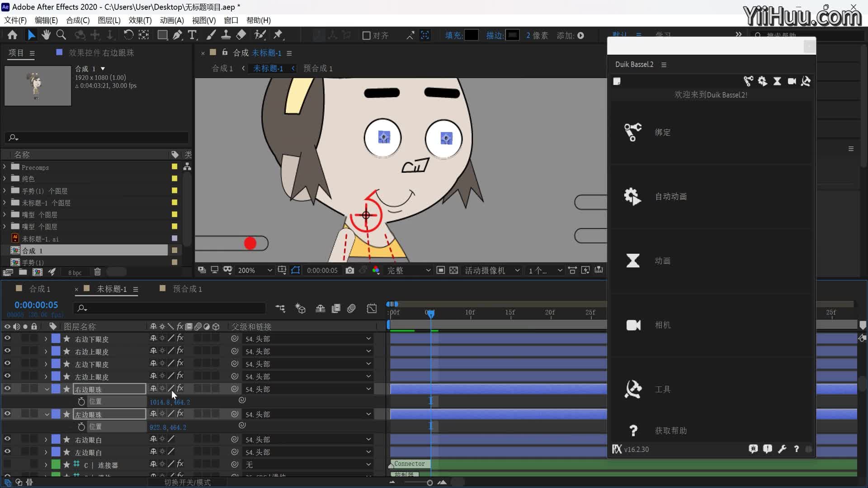This screenshot has width=868, height=488.
Task: Toggle position stopwatch for 右边眼珠
Action: click(x=81, y=401)
